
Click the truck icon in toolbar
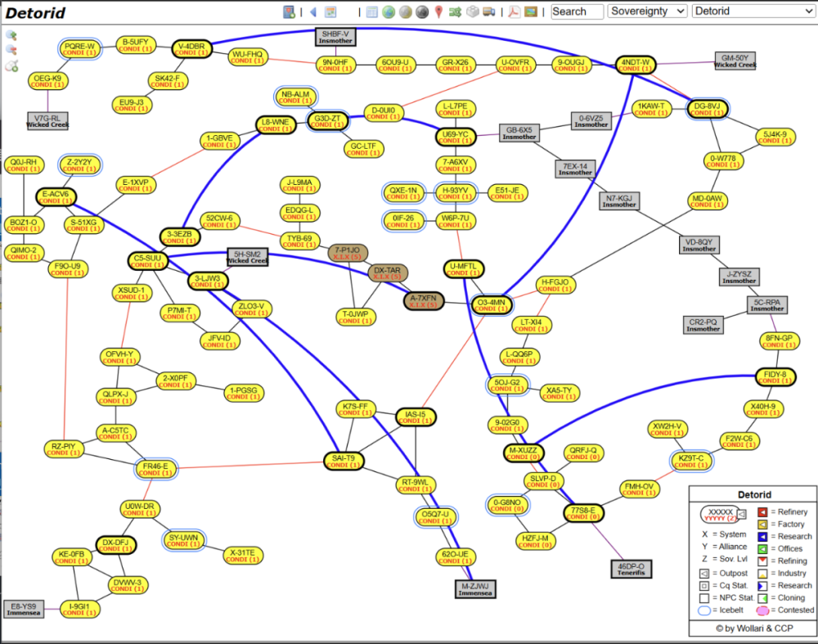[x=489, y=11]
